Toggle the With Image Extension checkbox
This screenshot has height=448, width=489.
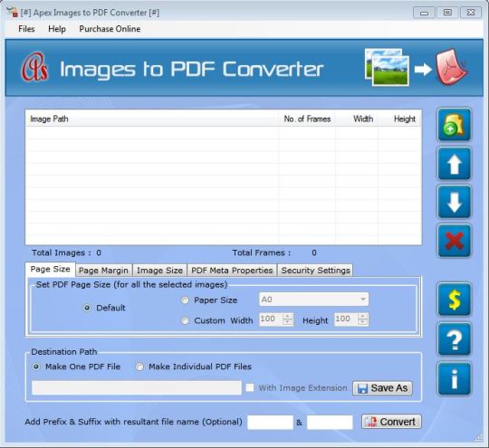point(250,388)
